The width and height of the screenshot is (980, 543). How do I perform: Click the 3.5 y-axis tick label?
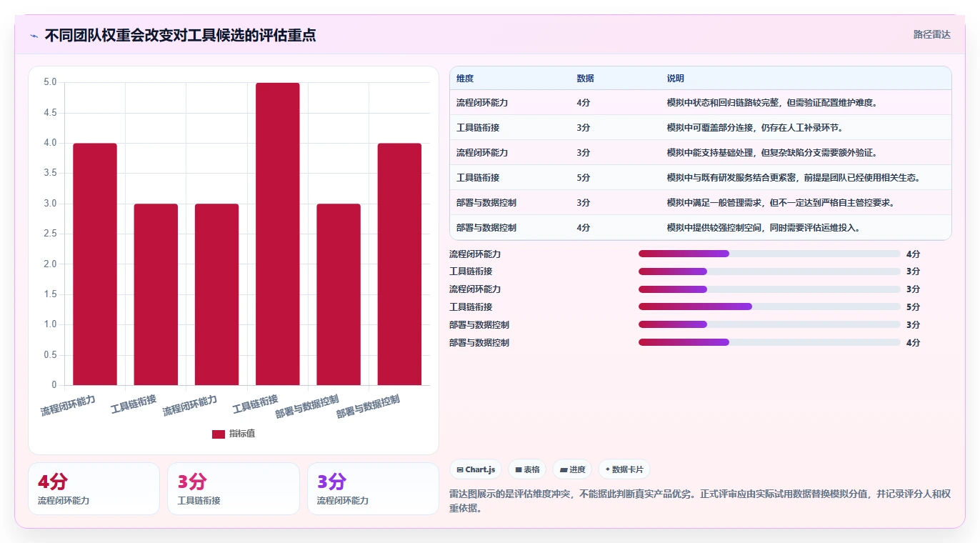point(50,173)
